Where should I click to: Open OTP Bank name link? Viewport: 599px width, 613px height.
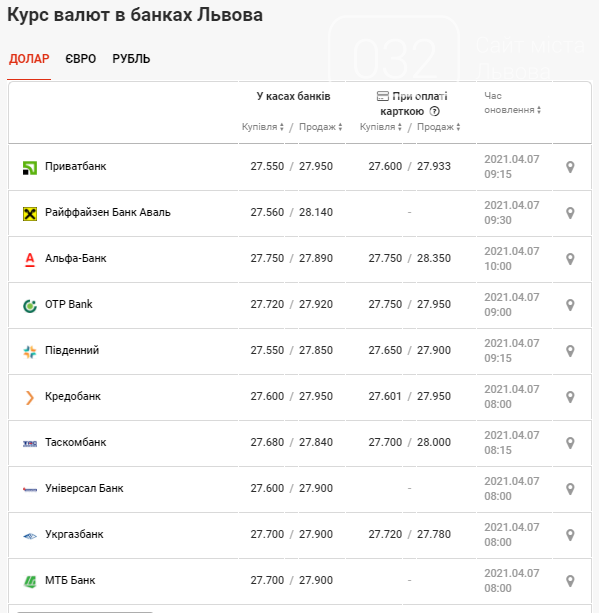(x=68, y=304)
